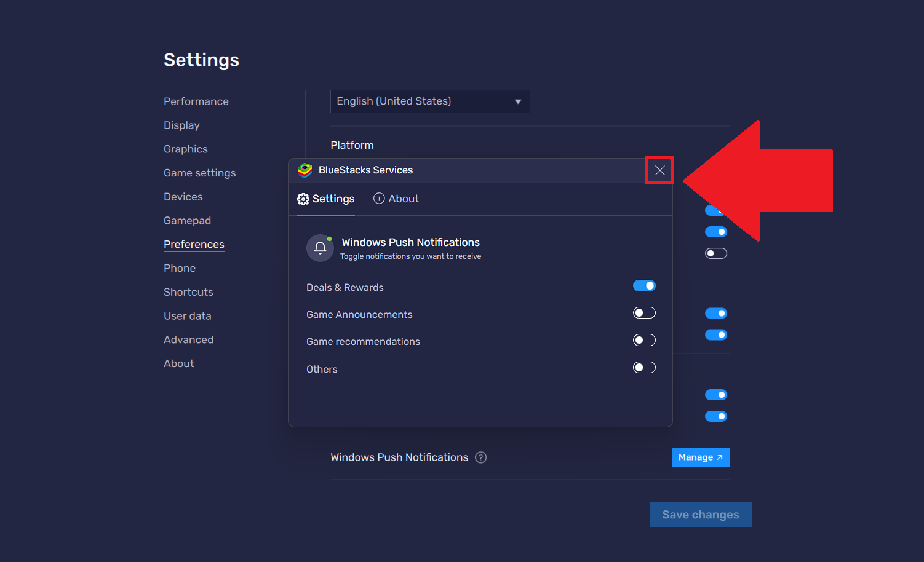Open Phone settings section
Image resolution: width=924 pixels, height=562 pixels.
pyautogui.click(x=180, y=269)
